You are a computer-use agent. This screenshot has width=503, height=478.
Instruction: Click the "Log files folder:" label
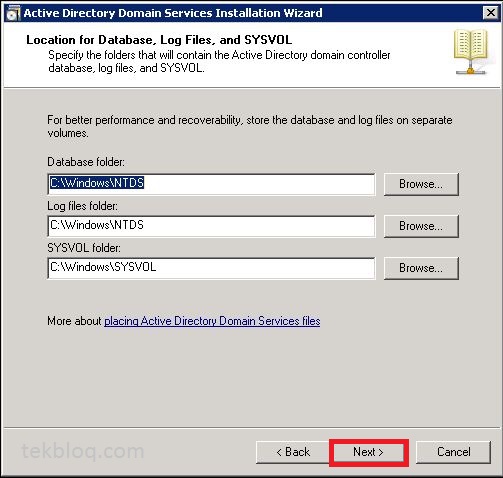[x=82, y=206]
